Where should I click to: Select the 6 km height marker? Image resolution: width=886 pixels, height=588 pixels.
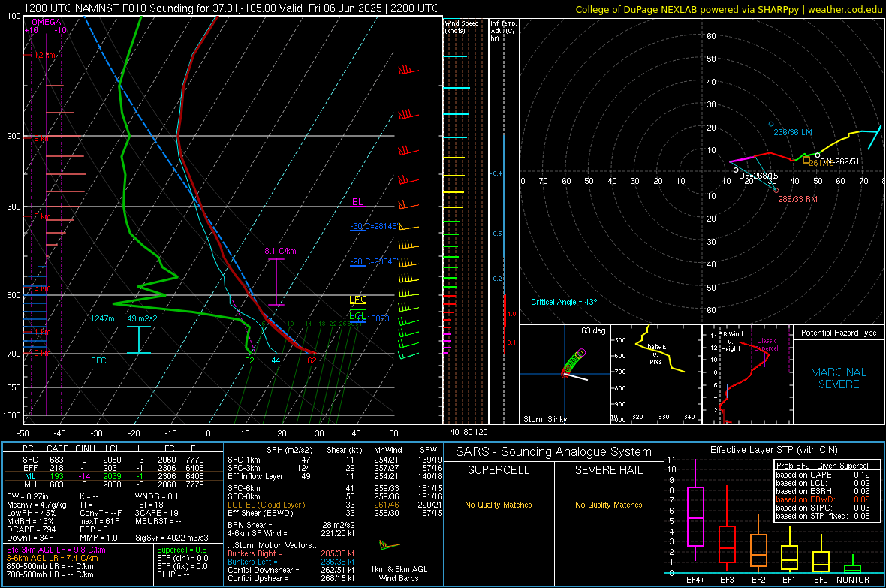[x=41, y=216]
